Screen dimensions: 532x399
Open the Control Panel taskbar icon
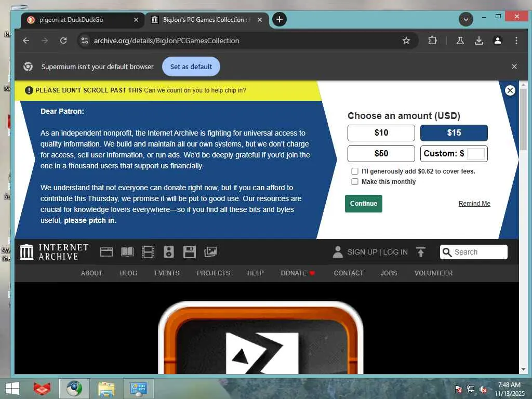138,389
